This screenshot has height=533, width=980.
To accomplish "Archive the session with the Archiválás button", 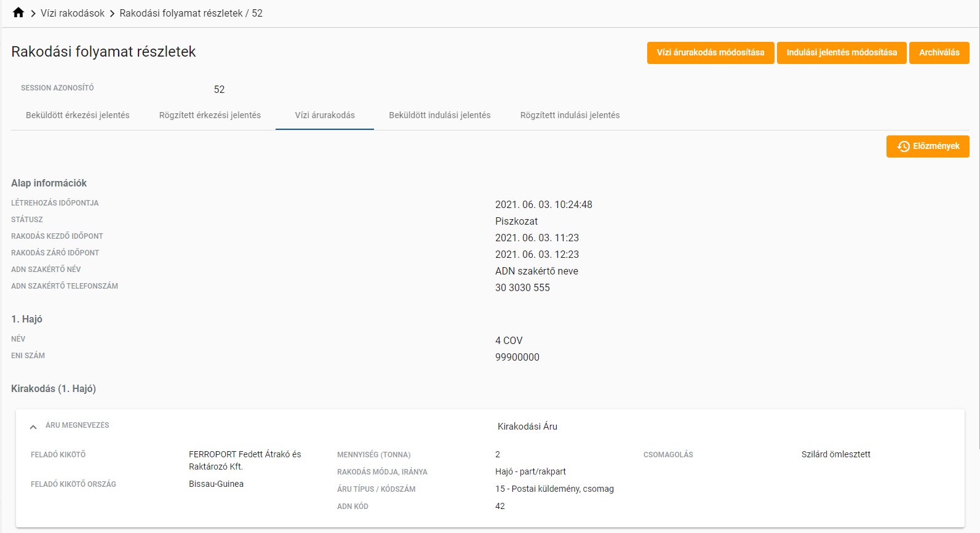I will click(939, 53).
